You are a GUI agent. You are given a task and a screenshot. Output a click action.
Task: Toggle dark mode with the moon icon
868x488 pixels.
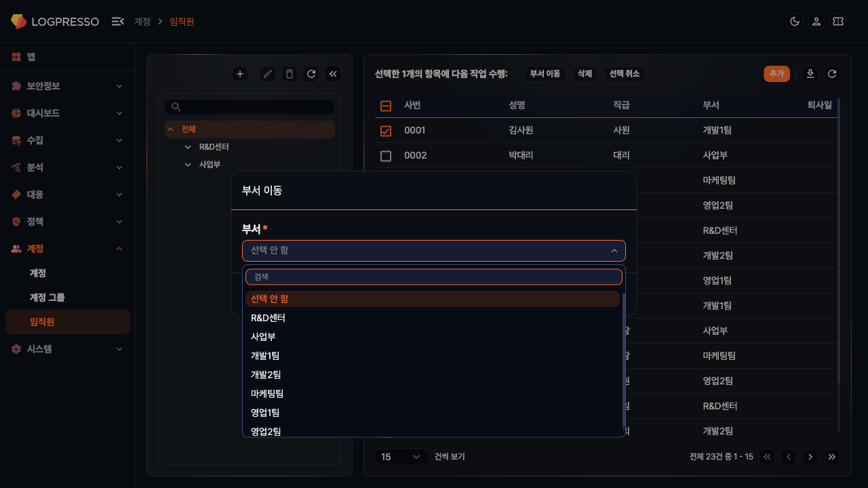pyautogui.click(x=794, y=21)
